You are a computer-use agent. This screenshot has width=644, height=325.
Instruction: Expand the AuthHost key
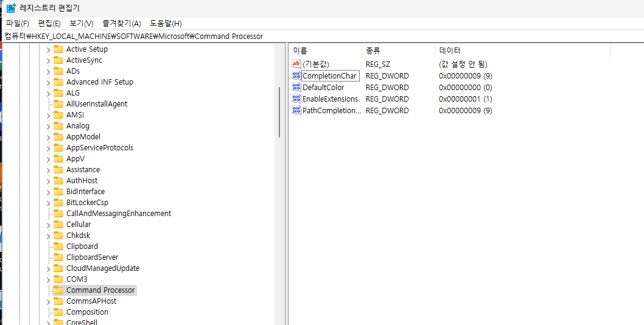(x=48, y=181)
